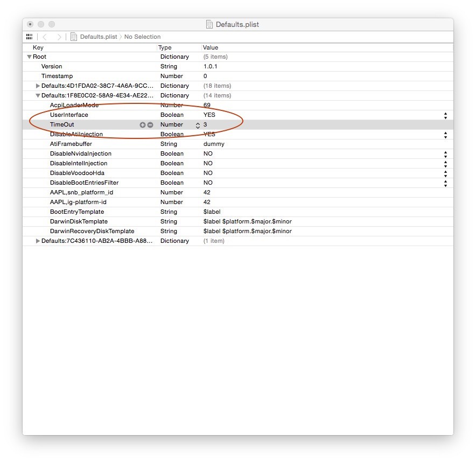Screen dimensions: 476x462
Task: Go forward with the right chevron
Action: (x=59, y=37)
